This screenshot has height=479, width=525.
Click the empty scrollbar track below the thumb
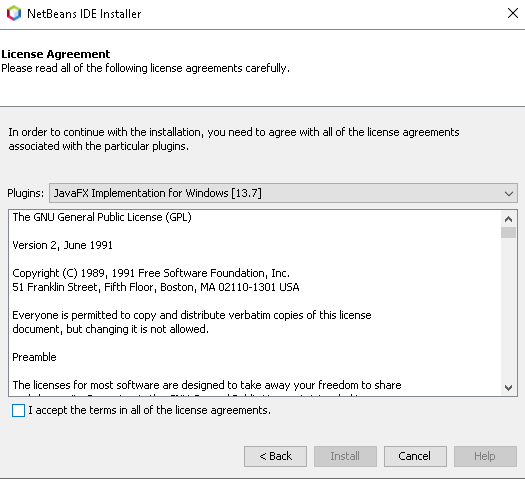(x=508, y=309)
